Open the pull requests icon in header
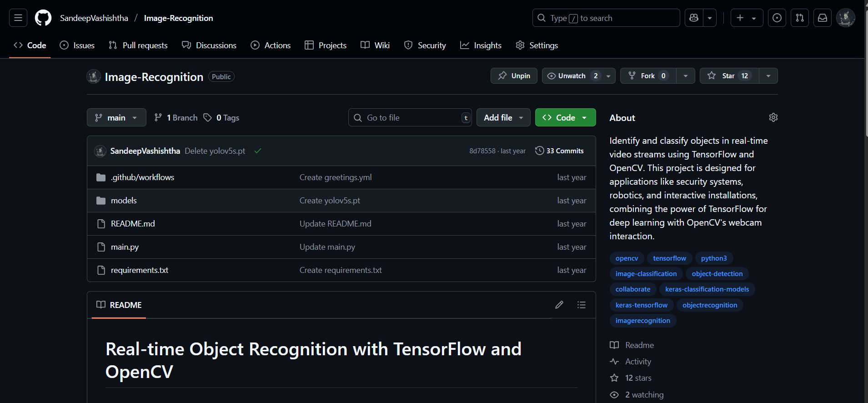This screenshot has width=868, height=403. click(x=800, y=18)
